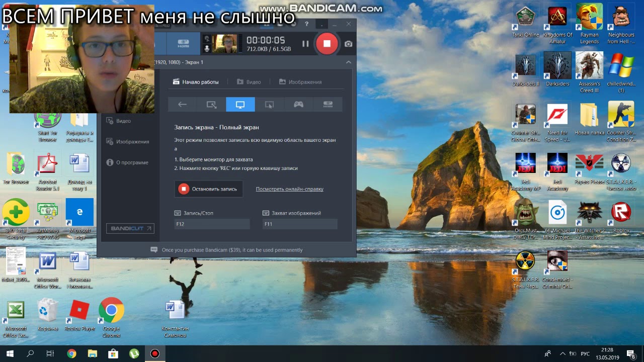Select the around-mouse recording mode
This screenshot has height=362, width=644.
(x=269, y=105)
